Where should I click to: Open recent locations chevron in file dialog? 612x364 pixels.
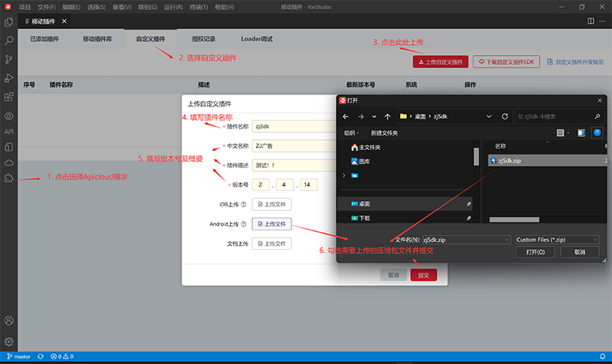[x=374, y=116]
